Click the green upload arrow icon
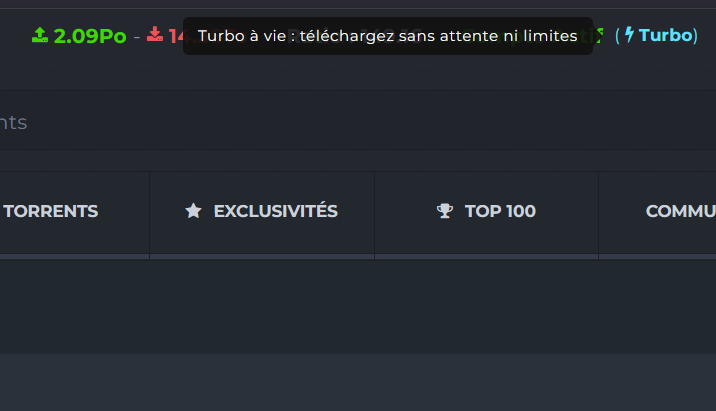Viewport: 716px width, 411px height. tap(40, 35)
